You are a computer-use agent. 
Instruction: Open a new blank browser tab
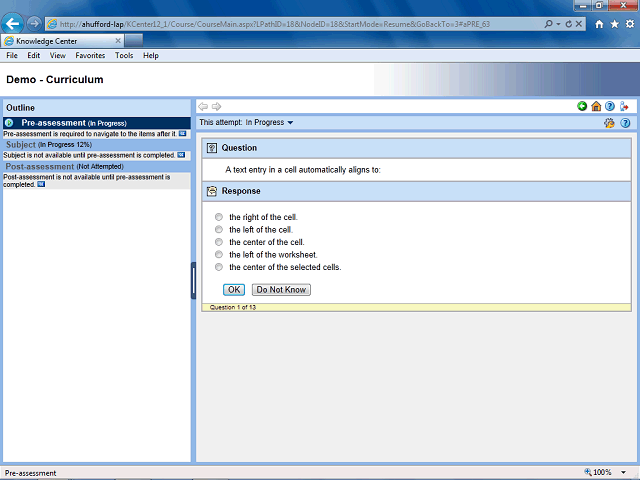coord(134,41)
